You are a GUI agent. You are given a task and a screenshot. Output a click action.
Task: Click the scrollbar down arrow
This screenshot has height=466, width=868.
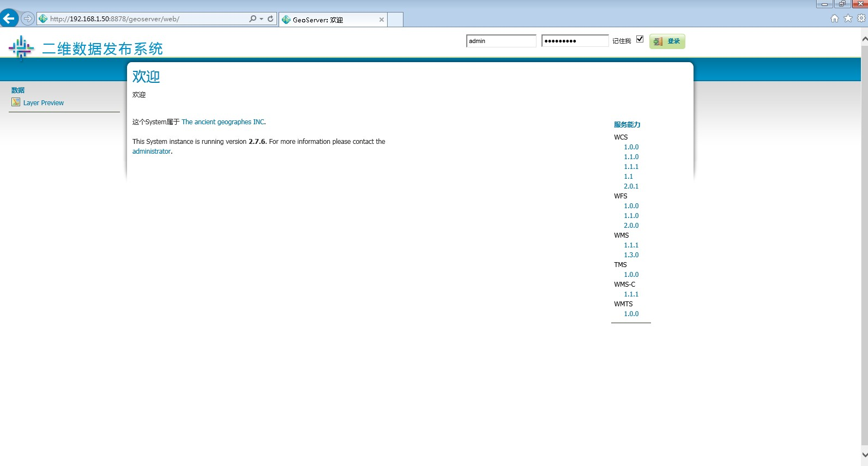pos(864,455)
